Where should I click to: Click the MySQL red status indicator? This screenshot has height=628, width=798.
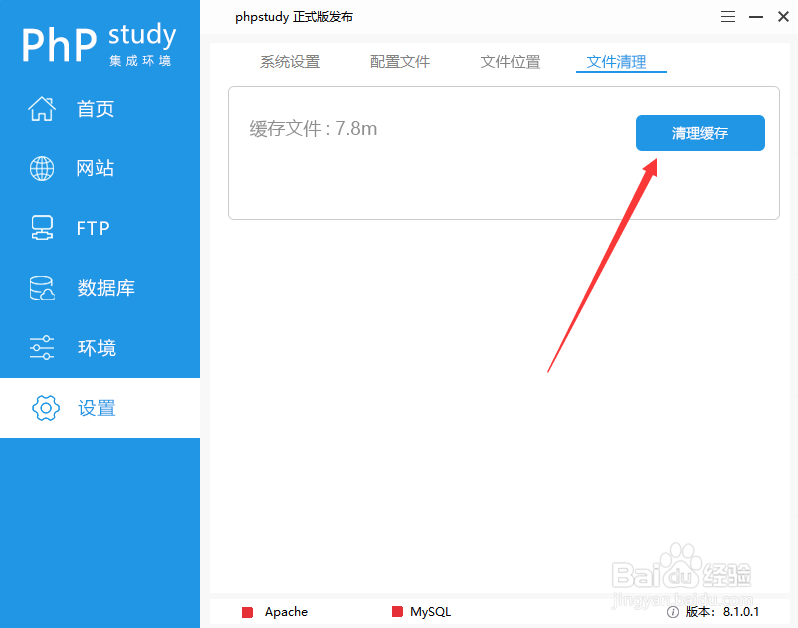tap(397, 611)
